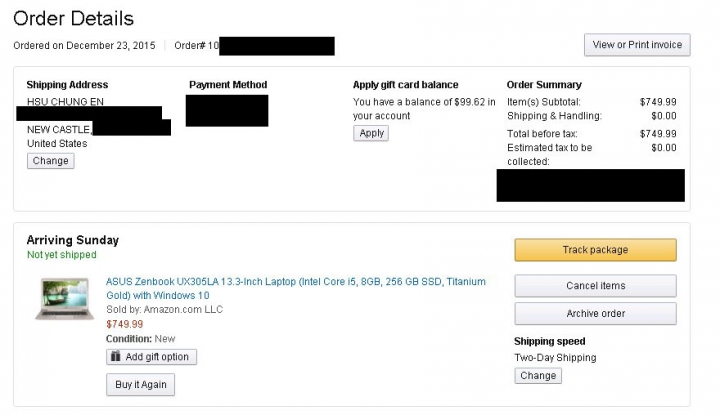Archive this order
The height and width of the screenshot is (415, 720).
[x=595, y=314]
